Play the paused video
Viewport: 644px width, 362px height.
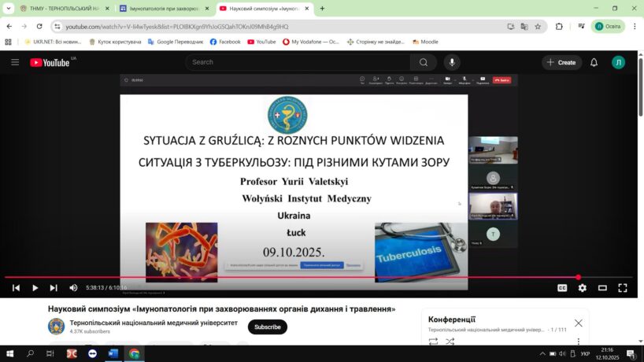35,288
